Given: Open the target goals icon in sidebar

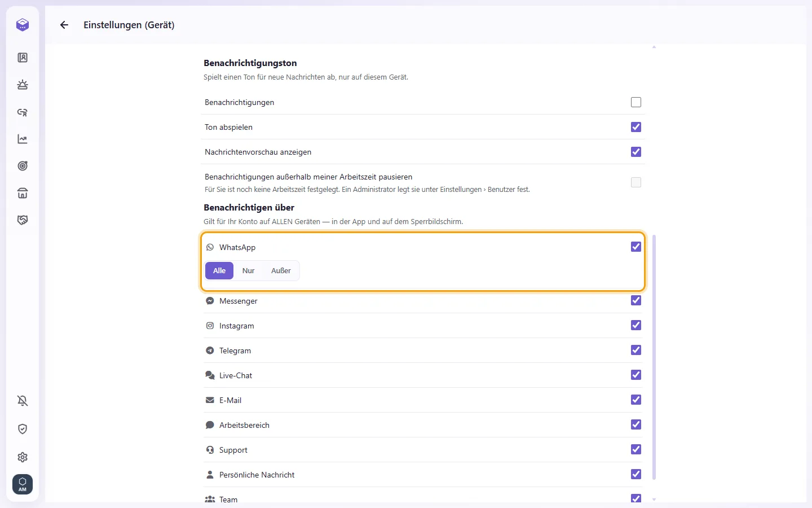Looking at the screenshot, I should click(x=23, y=166).
